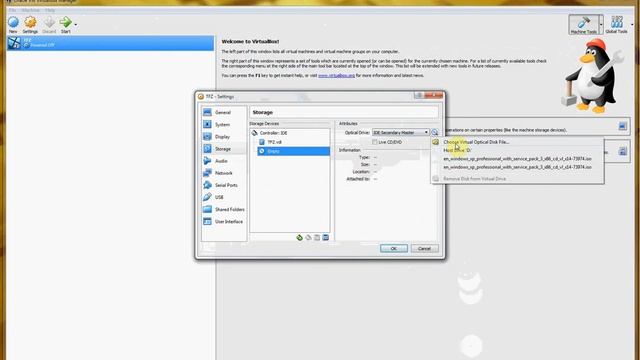Select the Storage settings category
640x360 pixels.
click(224, 149)
